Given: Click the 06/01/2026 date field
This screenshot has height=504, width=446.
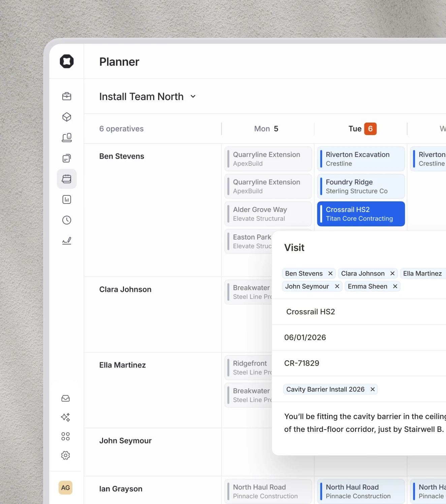Looking at the screenshot, I should coord(359,338).
